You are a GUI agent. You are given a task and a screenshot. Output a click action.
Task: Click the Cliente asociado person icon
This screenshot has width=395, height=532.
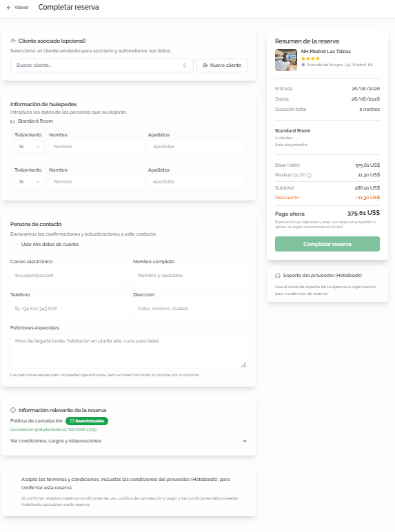[13, 41]
